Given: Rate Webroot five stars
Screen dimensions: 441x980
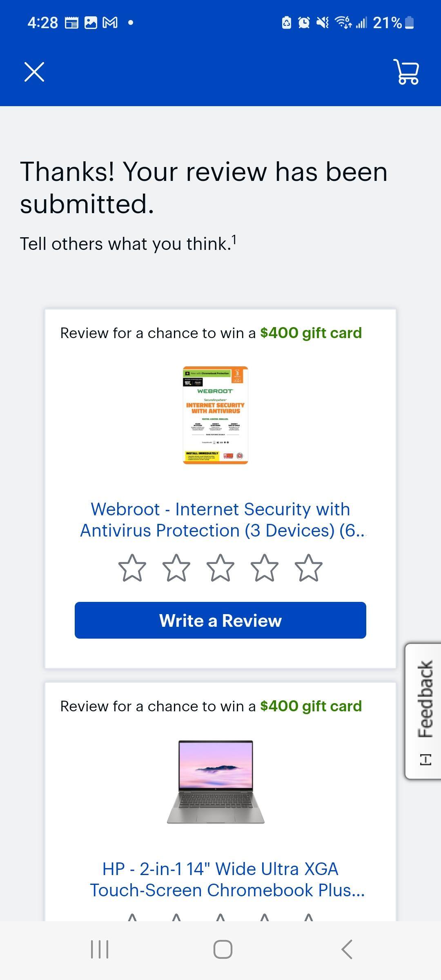Looking at the screenshot, I should pos(308,566).
